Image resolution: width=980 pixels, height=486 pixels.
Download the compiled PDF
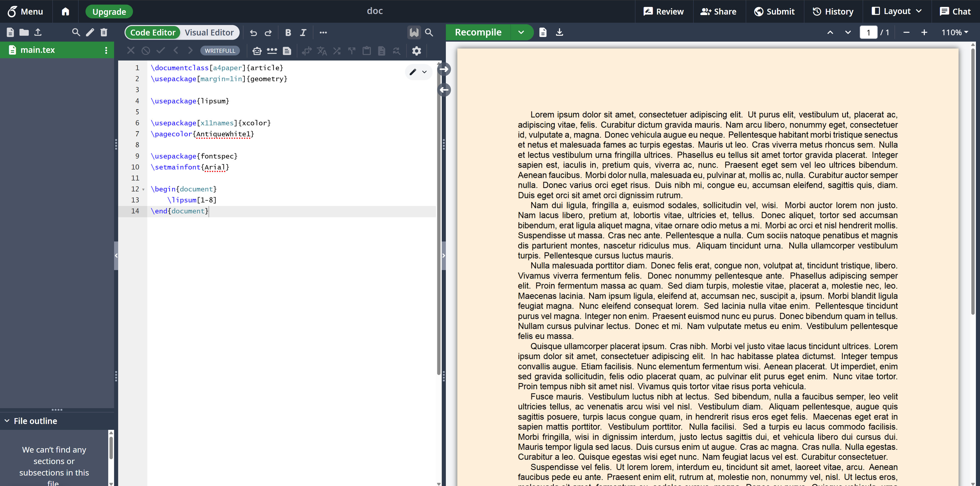(559, 32)
